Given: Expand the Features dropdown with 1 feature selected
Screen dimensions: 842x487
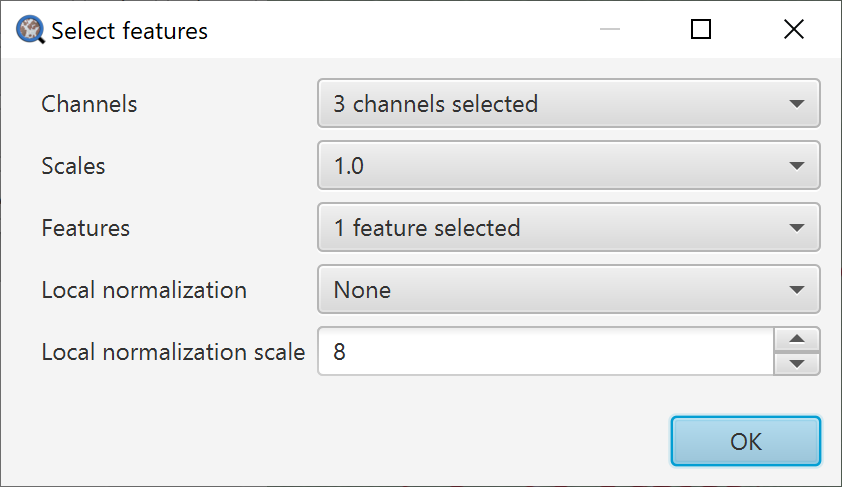Looking at the screenshot, I should click(x=569, y=227).
